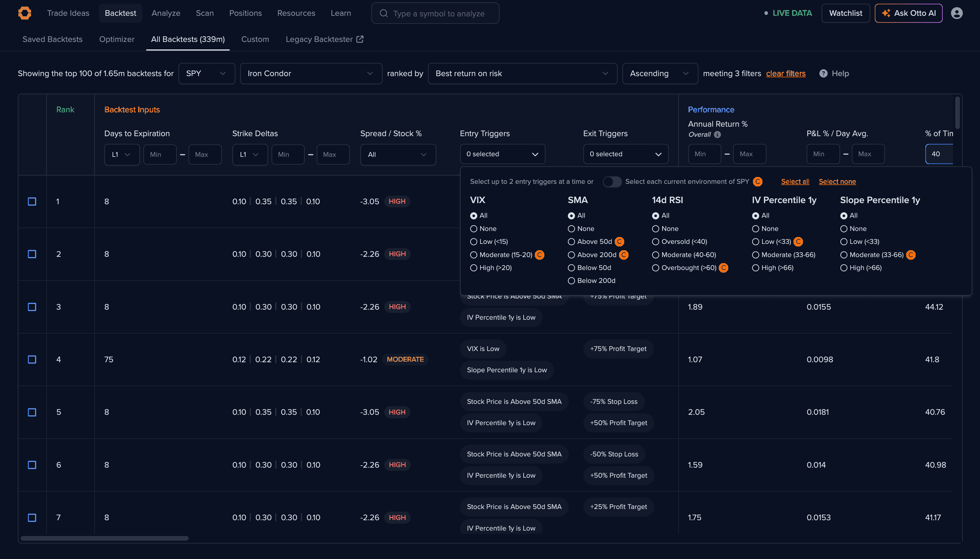Screen dimensions: 980x559
Task: Click the % of Time field containing 40
Action: click(x=939, y=154)
